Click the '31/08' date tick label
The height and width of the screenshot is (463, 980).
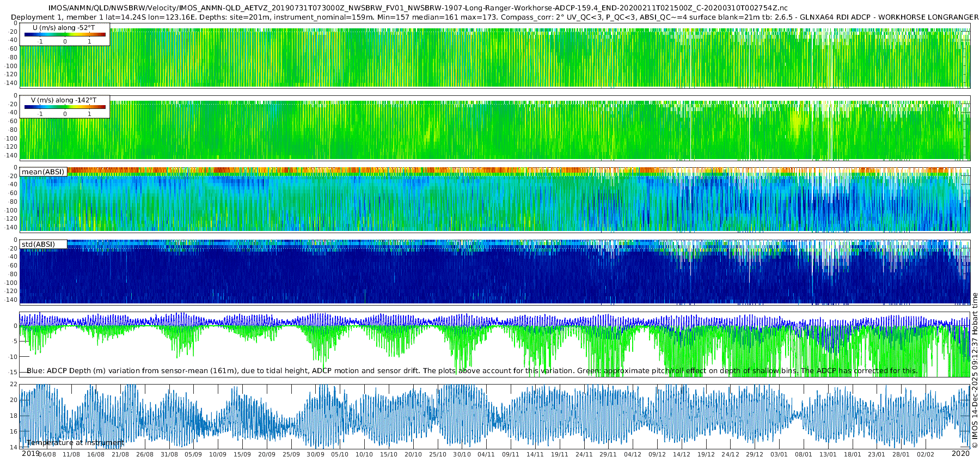coord(169,454)
